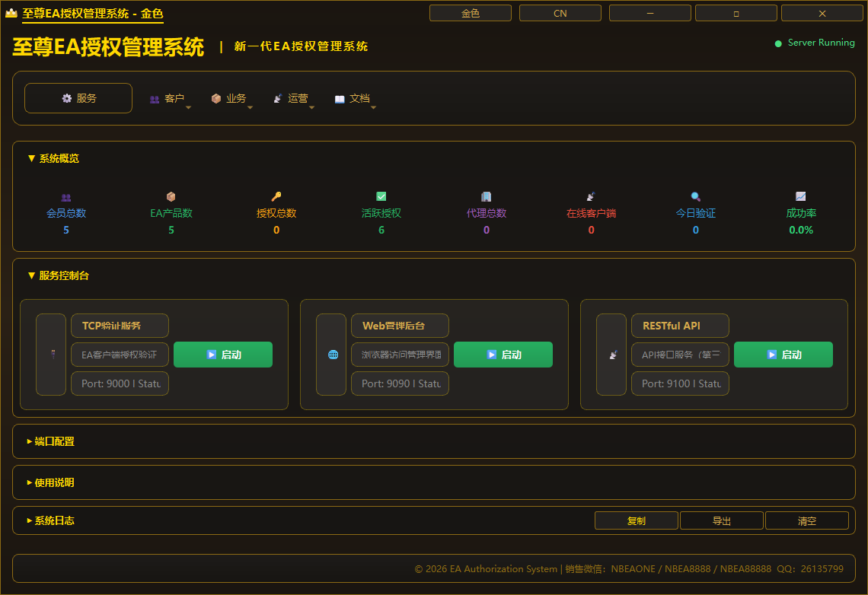Click the globe icon in Web管理后台 card
This screenshot has height=595, width=868.
point(333,355)
